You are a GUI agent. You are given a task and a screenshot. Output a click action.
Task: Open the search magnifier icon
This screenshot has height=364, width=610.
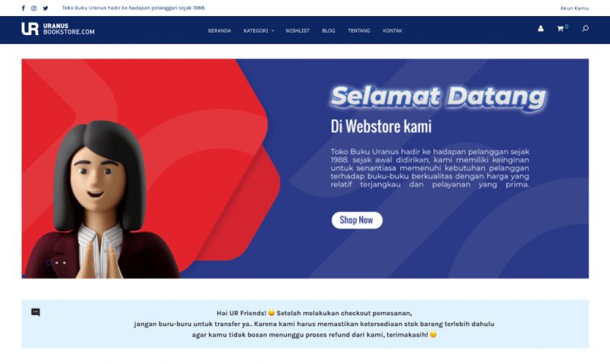585,28
